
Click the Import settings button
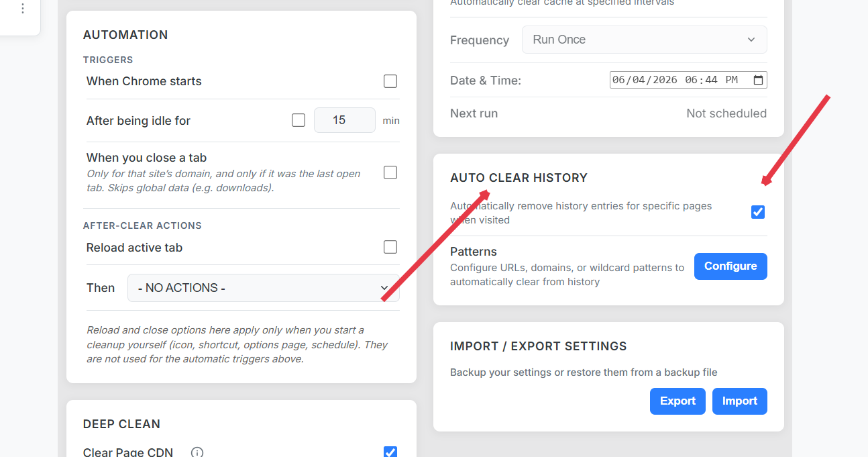pos(740,401)
